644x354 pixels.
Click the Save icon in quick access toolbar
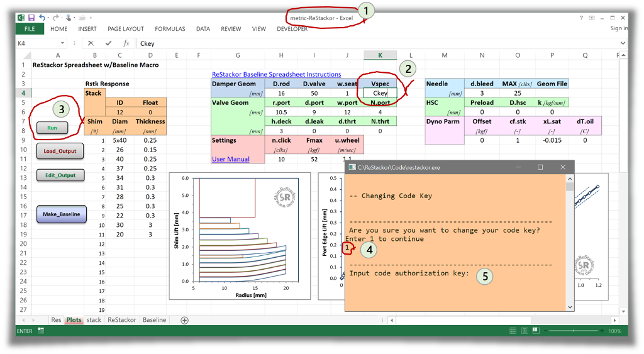pos(31,18)
